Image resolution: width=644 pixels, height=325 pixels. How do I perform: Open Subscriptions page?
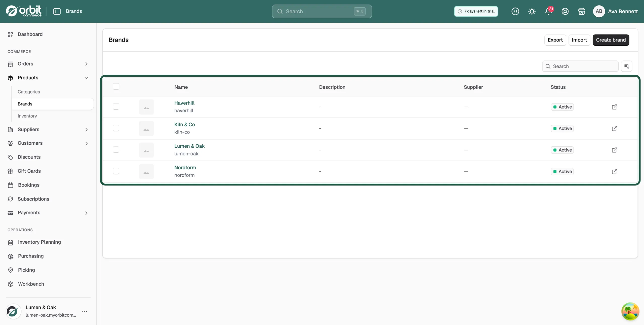33,199
